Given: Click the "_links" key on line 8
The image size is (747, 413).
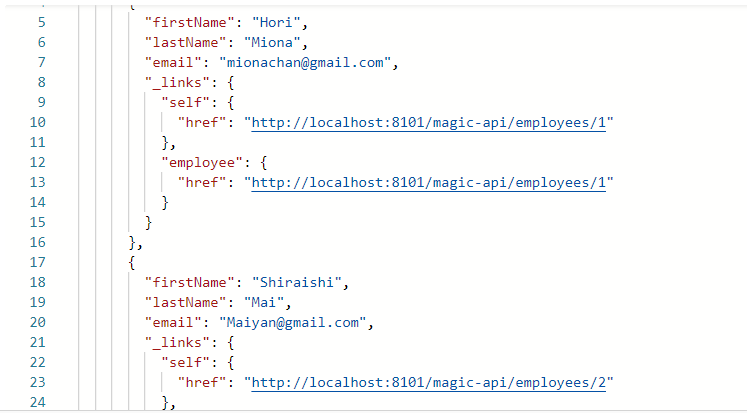Looking at the screenshot, I should pos(177,83).
